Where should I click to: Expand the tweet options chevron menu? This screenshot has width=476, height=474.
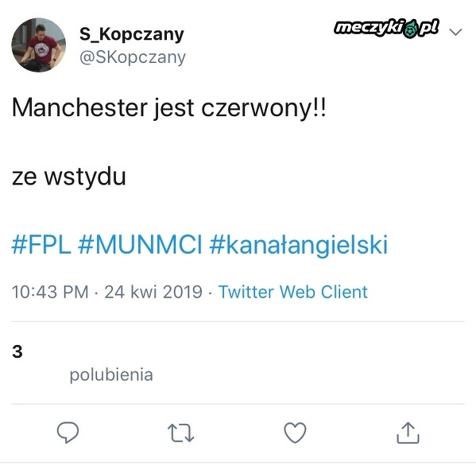455,32
